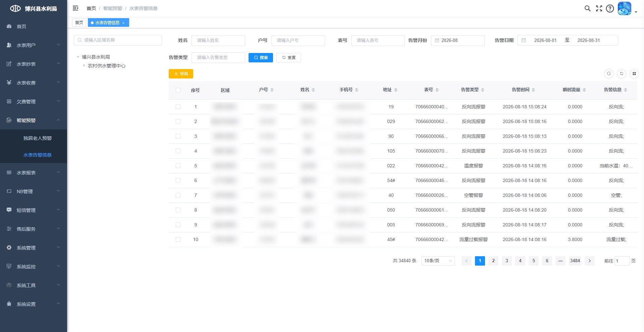Go to page 3
This screenshot has width=644, height=332.
tap(507, 261)
